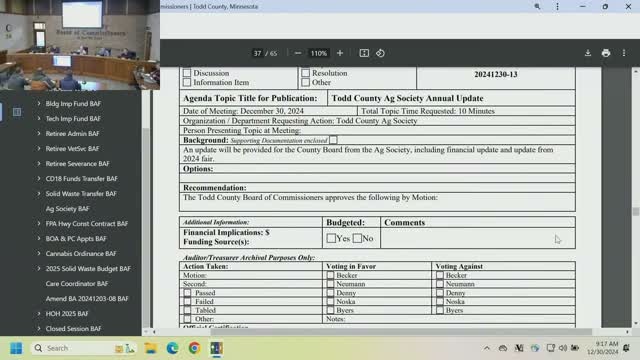Show hidden system tray icons

point(487,348)
